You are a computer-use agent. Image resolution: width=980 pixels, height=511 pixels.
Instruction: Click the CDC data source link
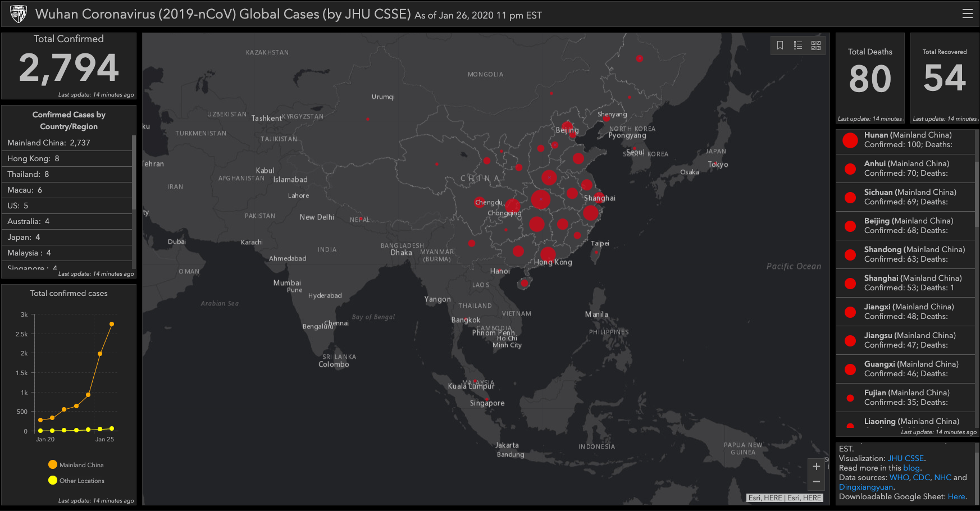[x=921, y=477]
